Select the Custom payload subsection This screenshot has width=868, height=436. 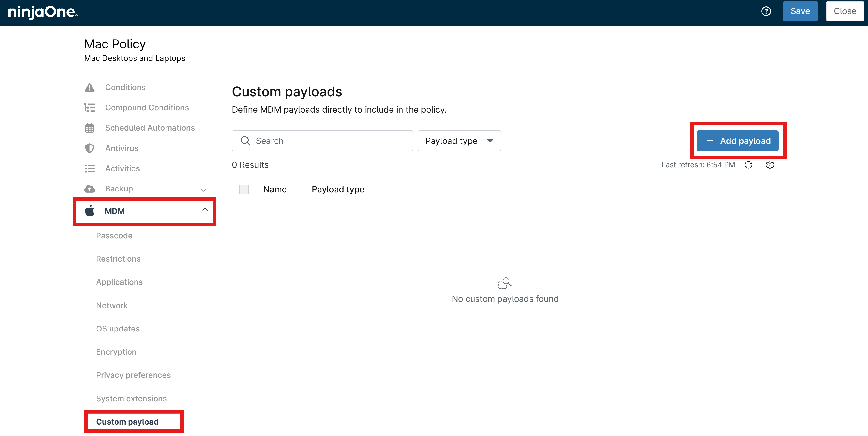coord(127,422)
